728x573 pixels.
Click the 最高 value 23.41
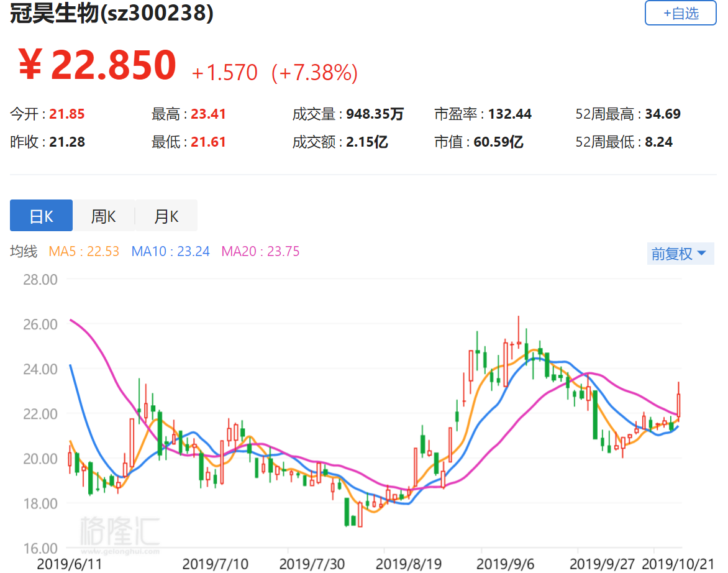click(208, 114)
